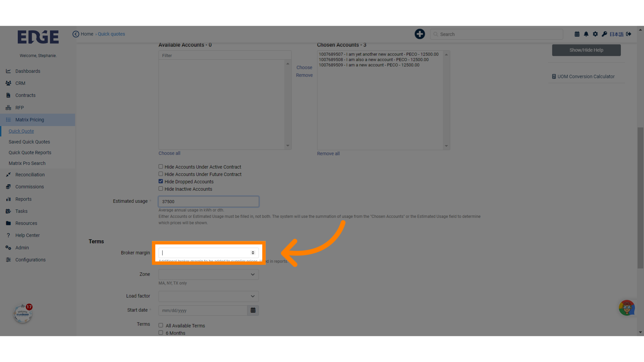The image size is (644, 362).
Task: Open Start date calendar picker
Action: pos(253,310)
